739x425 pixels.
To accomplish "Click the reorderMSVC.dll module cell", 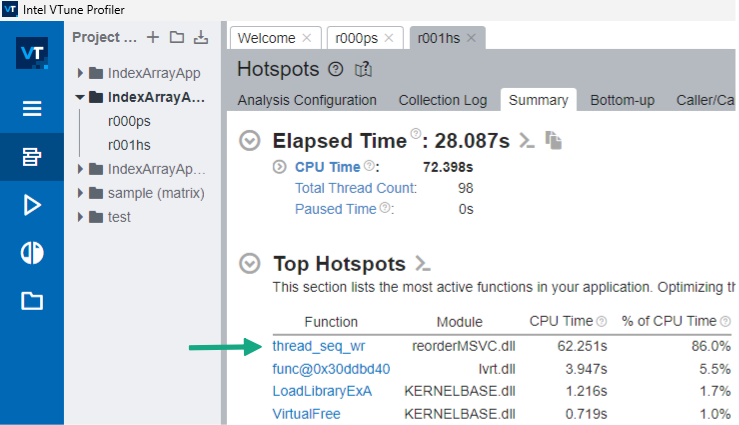I will tap(464, 346).
